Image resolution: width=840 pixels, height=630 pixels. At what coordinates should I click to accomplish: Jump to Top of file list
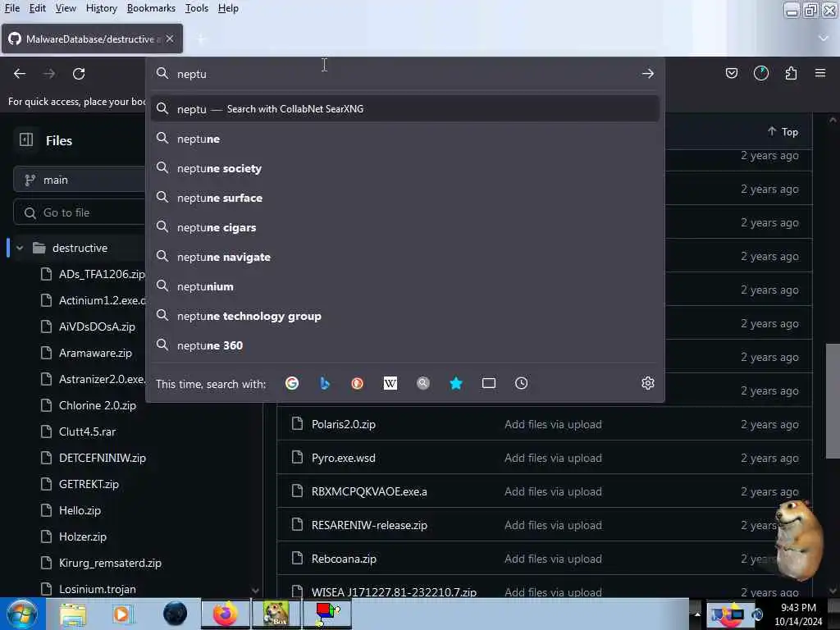(783, 131)
